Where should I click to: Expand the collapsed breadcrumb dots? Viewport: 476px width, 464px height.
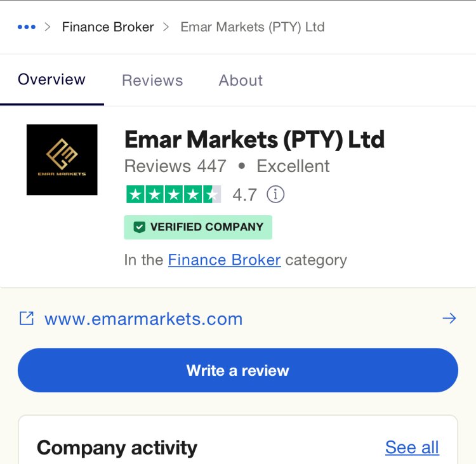(x=27, y=27)
